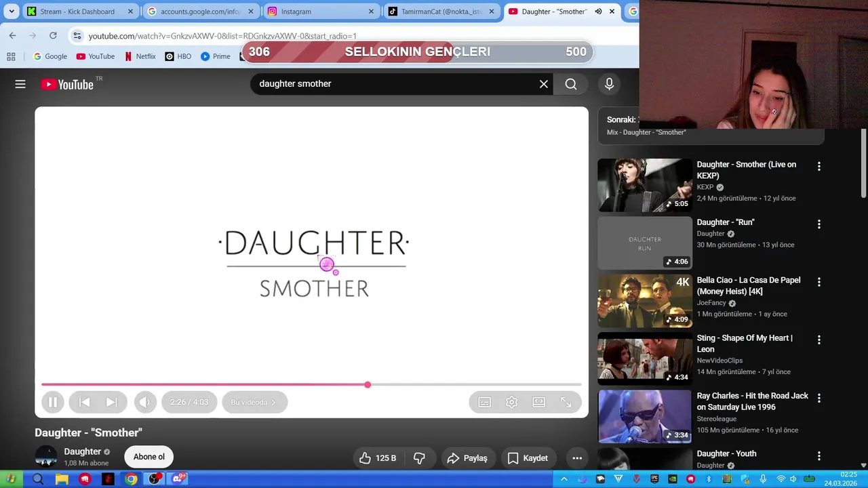Open 'Sting - Shape Of My Heart' title

tap(745, 344)
